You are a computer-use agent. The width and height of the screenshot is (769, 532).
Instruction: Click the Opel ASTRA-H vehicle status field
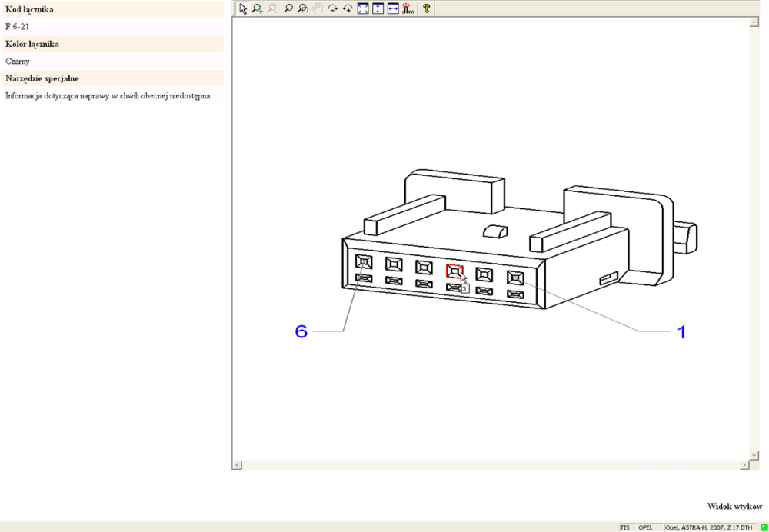point(708,527)
